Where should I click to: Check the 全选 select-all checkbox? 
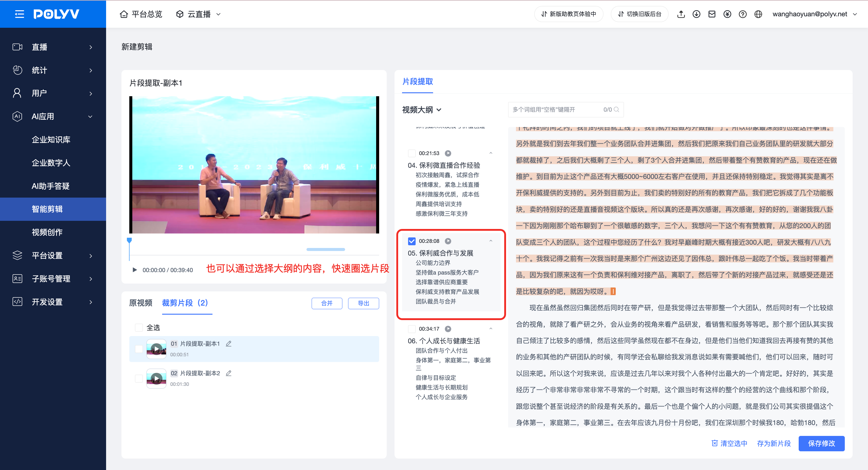click(139, 327)
